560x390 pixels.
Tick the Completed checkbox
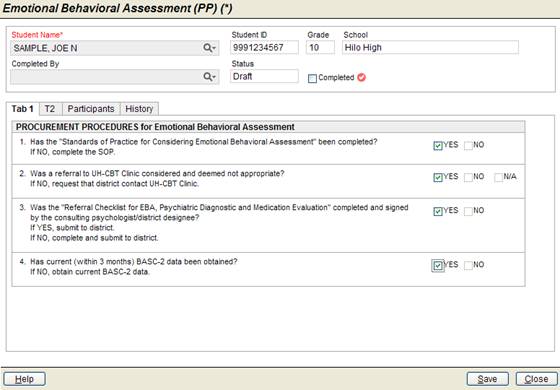pyautogui.click(x=312, y=78)
